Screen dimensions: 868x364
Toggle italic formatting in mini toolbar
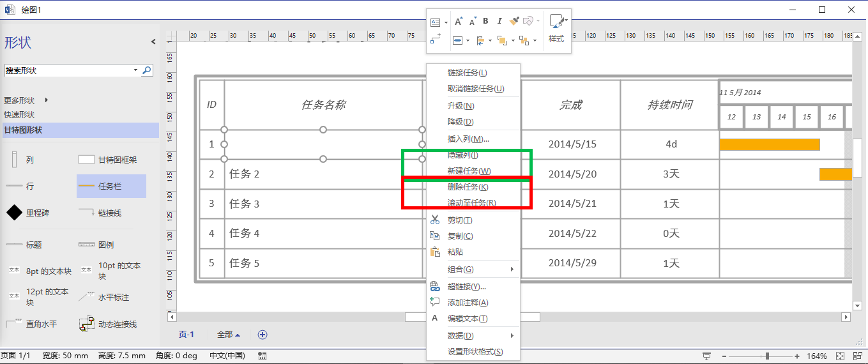click(499, 22)
